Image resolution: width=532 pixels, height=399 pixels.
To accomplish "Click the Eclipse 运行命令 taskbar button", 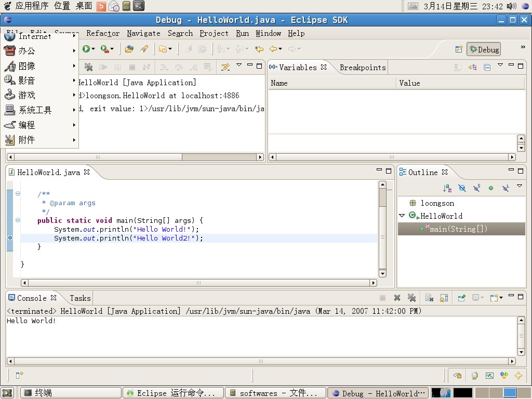I will coord(173,393).
